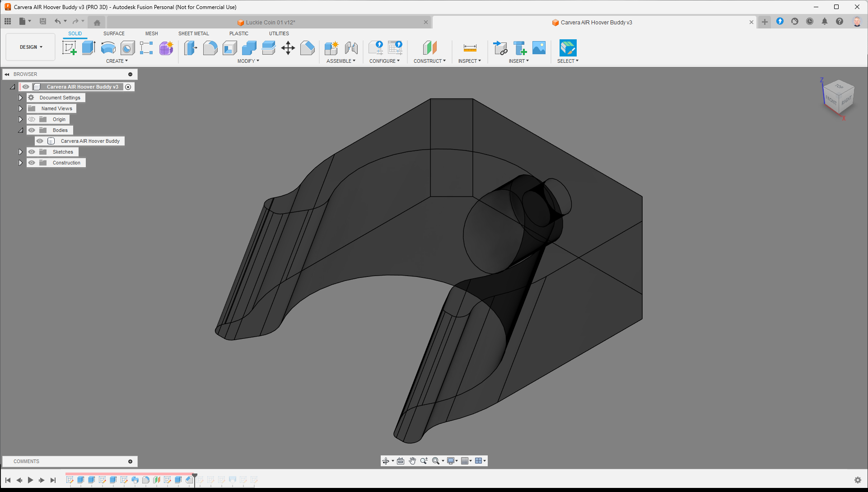Select the Measure tool

pyautogui.click(x=470, y=48)
